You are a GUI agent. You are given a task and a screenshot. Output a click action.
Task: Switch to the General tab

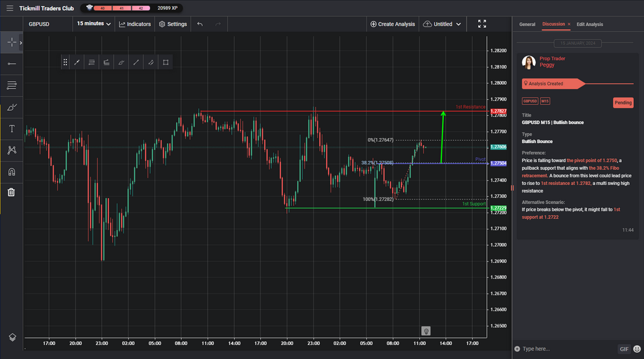point(527,24)
